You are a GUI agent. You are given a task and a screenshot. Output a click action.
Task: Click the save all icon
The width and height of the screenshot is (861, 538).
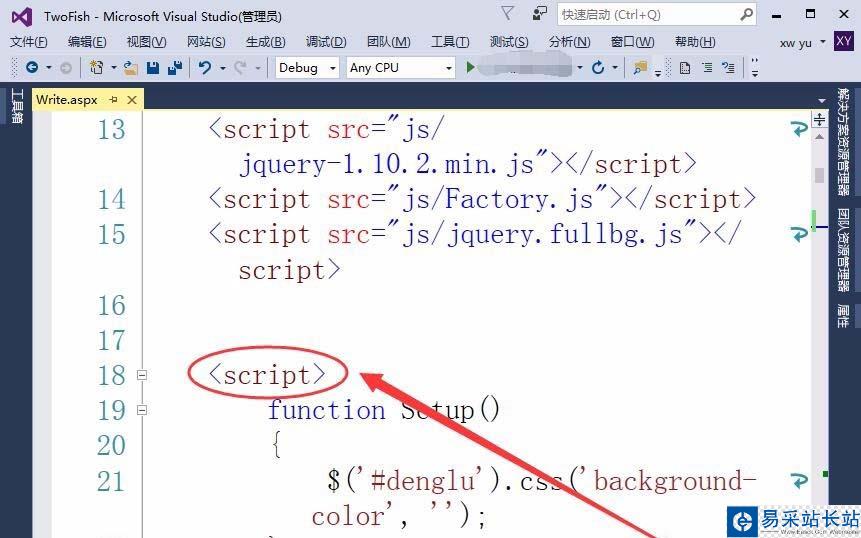(175, 68)
